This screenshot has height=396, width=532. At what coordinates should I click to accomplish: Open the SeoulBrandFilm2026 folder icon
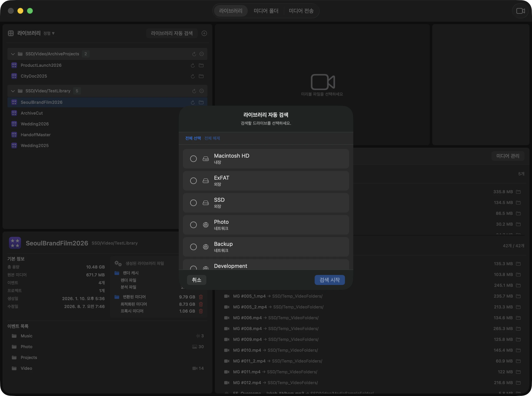[x=201, y=102]
